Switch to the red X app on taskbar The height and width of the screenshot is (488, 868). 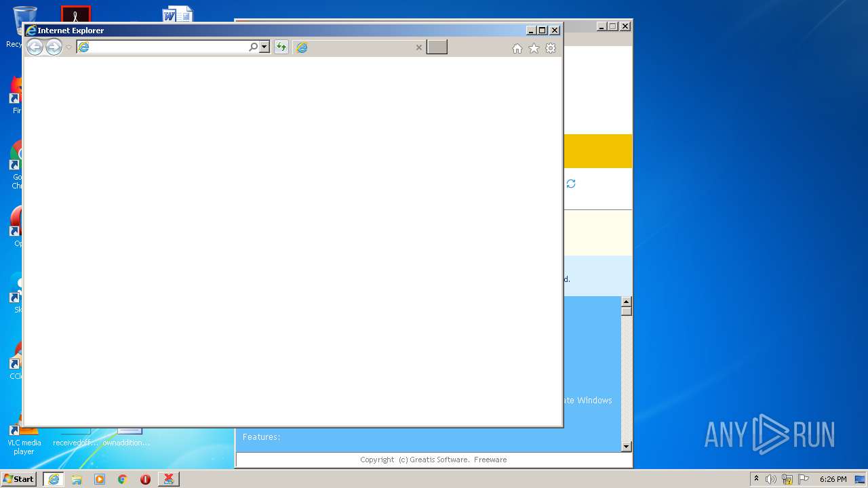click(x=169, y=479)
